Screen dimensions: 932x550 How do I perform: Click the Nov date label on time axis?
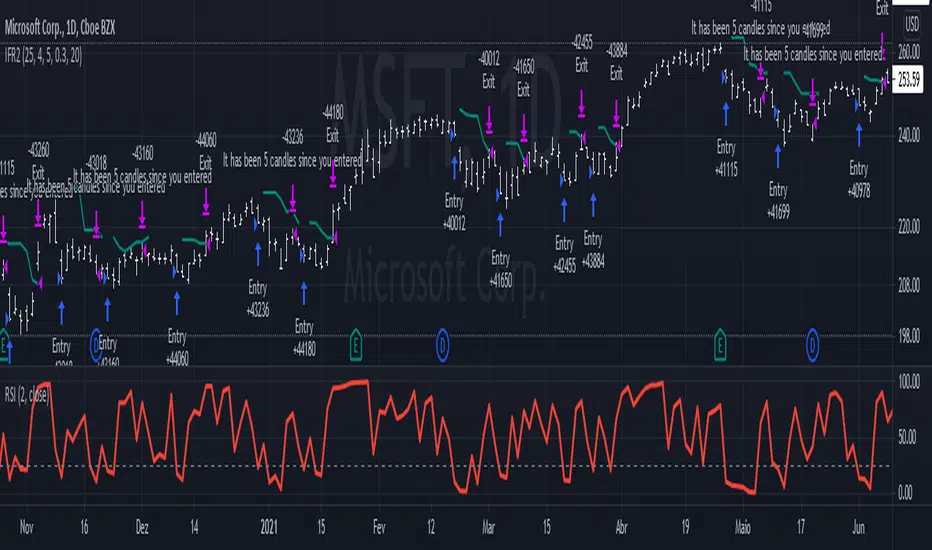pos(26,527)
